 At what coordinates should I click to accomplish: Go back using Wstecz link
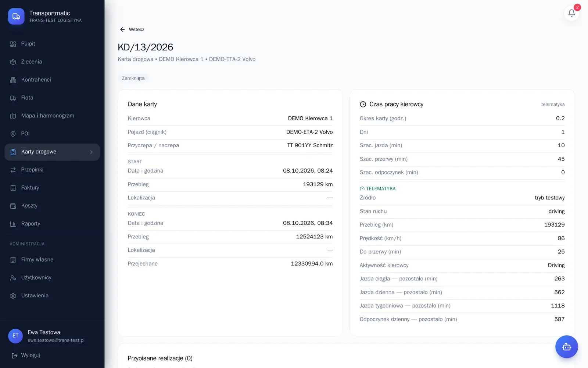coord(132,29)
